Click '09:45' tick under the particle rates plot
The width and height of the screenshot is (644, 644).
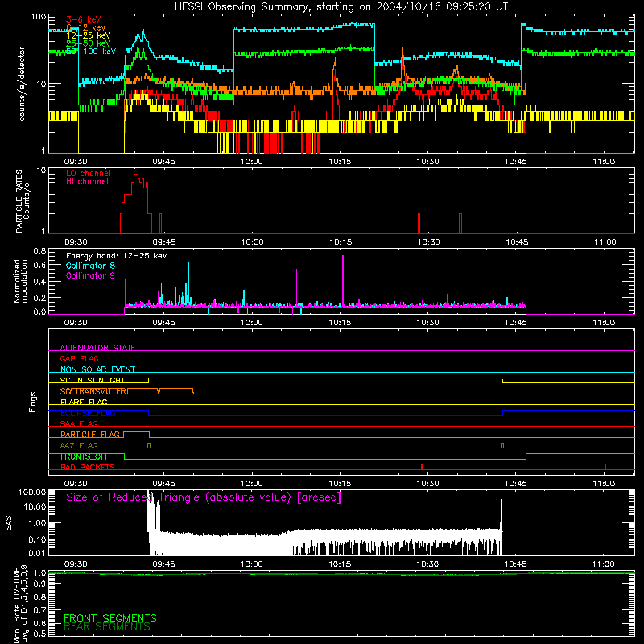164,242
